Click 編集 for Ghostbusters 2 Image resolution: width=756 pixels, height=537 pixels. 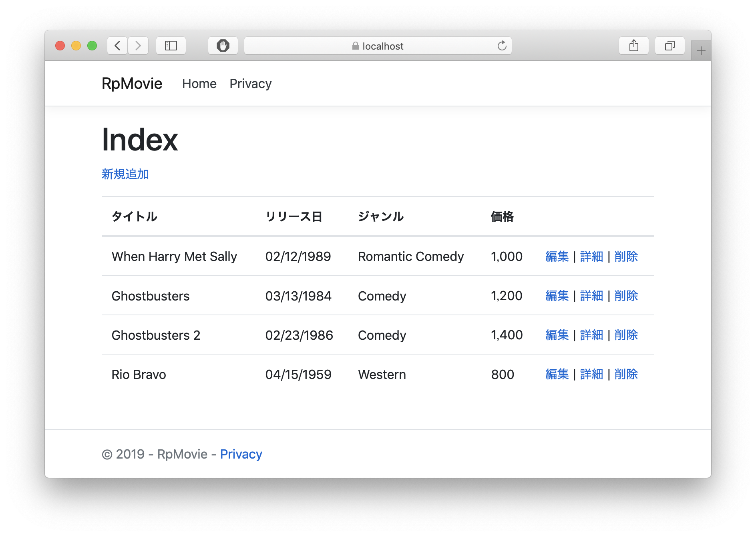click(556, 335)
